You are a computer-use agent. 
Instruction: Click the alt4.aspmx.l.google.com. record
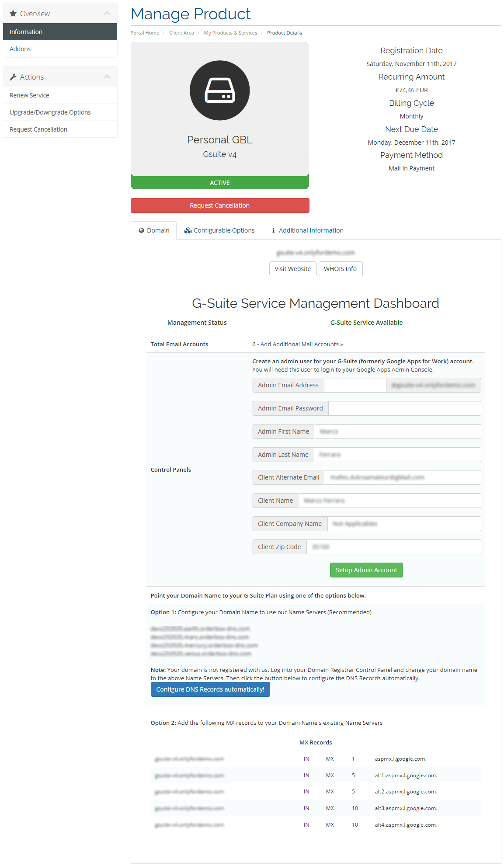pos(406,825)
